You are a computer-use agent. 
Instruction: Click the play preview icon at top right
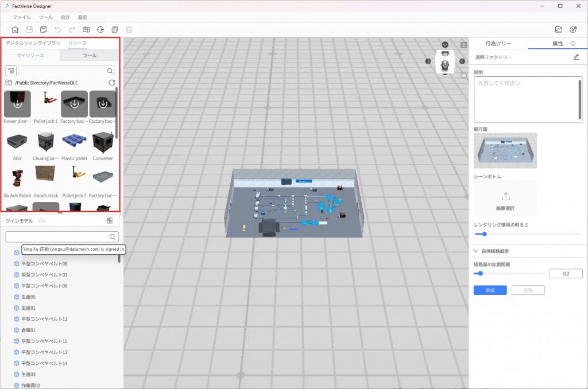coord(572,29)
